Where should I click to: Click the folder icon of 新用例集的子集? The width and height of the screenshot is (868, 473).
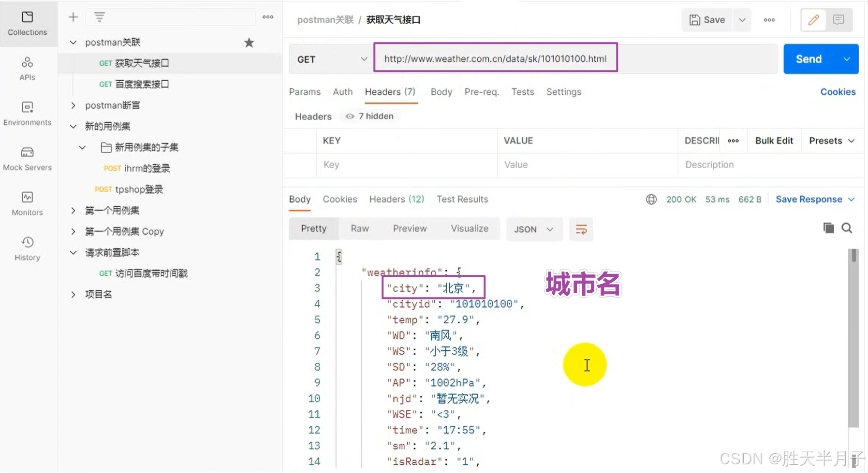point(106,147)
